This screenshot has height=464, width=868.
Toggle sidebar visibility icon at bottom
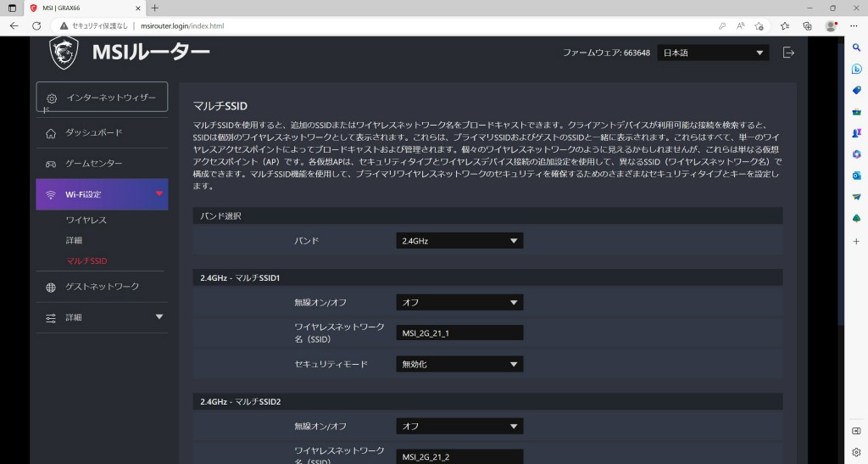point(856,431)
